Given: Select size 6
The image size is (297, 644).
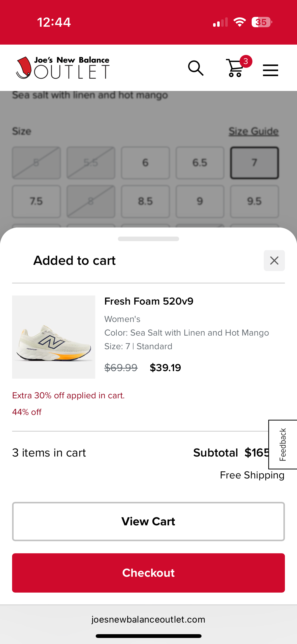Looking at the screenshot, I should coord(145,163).
